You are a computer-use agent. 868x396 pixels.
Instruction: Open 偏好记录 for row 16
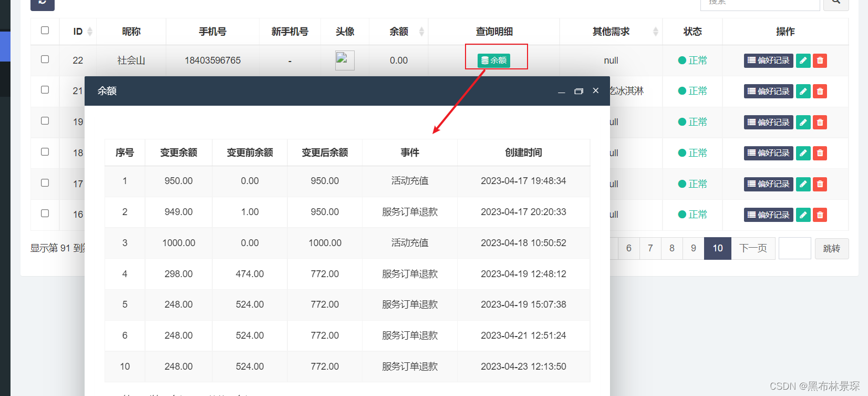click(768, 215)
